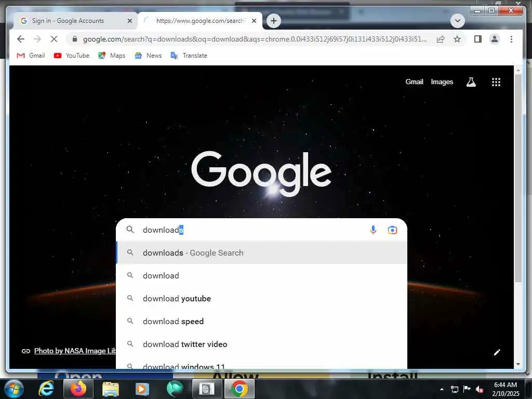Start voice search with the microphone
This screenshot has height=399, width=532.
tap(373, 230)
